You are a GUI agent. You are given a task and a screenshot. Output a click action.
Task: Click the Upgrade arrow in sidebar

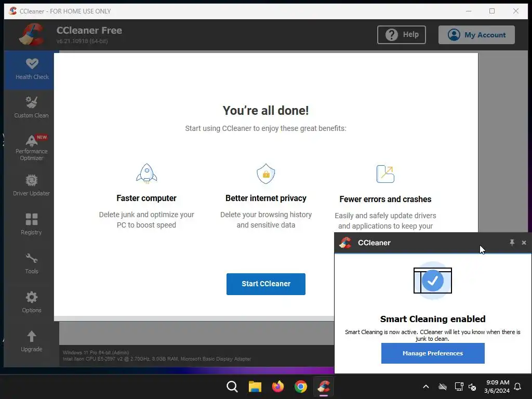(31, 341)
